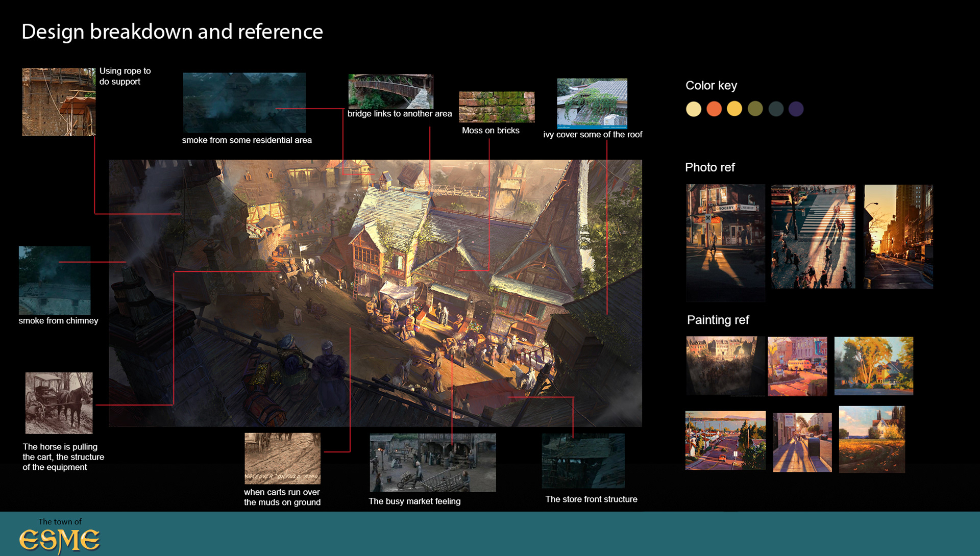Select the orange-red color swatch

click(x=714, y=109)
